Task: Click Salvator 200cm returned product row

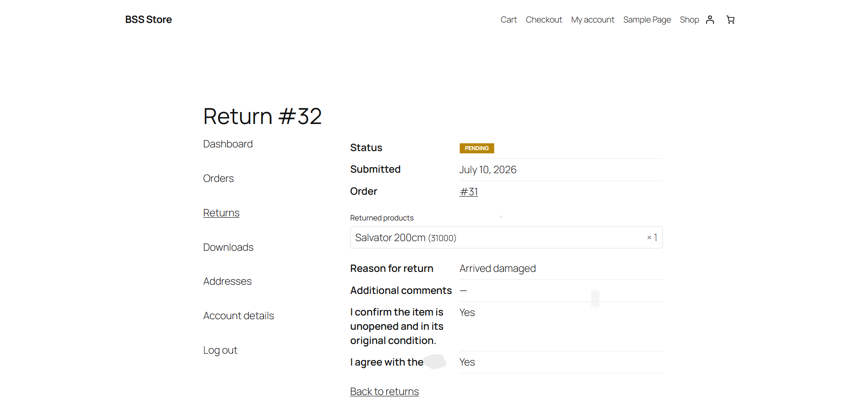Action: 506,237
